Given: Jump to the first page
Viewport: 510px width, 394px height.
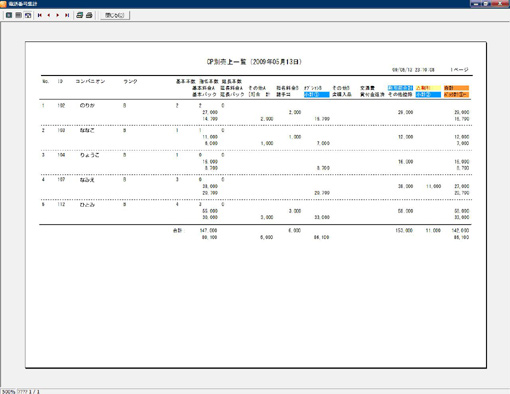Looking at the screenshot, I should (40, 15).
